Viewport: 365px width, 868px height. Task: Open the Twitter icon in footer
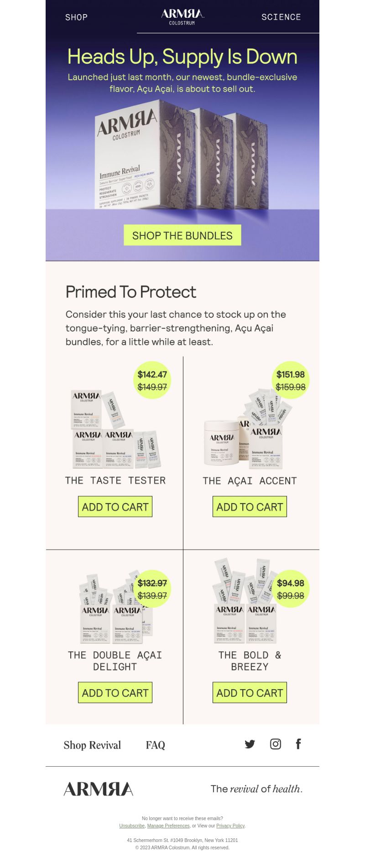tap(250, 744)
